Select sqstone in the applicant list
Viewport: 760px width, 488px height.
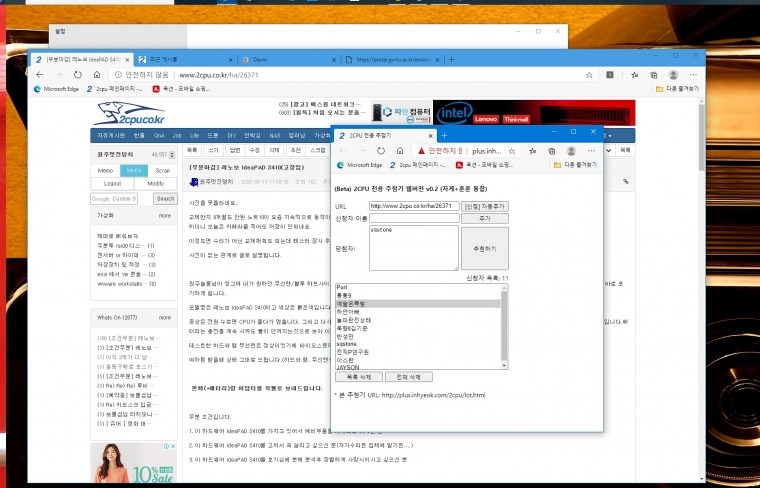coord(418,344)
